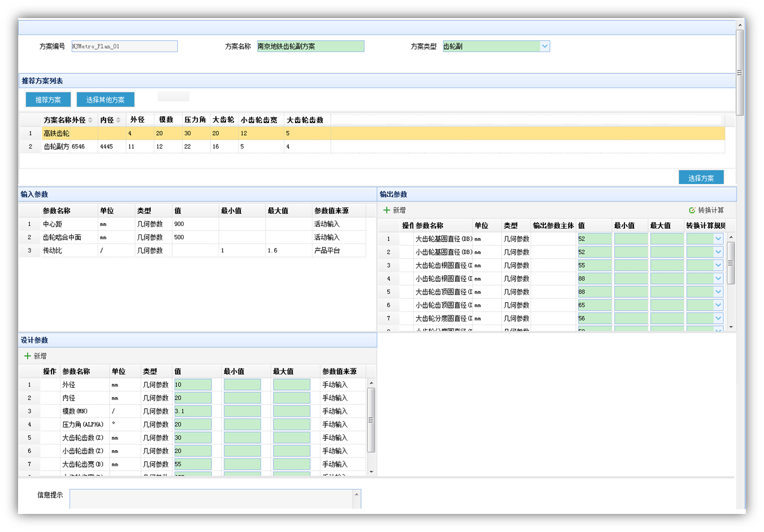
Task: Click value field of 模数(MN) row
Action: point(193,411)
